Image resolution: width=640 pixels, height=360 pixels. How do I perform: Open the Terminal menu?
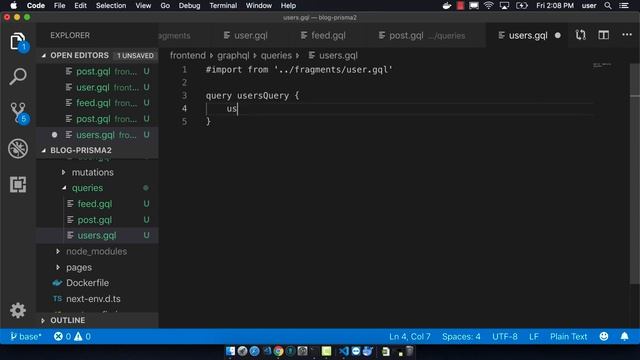click(x=223, y=6)
